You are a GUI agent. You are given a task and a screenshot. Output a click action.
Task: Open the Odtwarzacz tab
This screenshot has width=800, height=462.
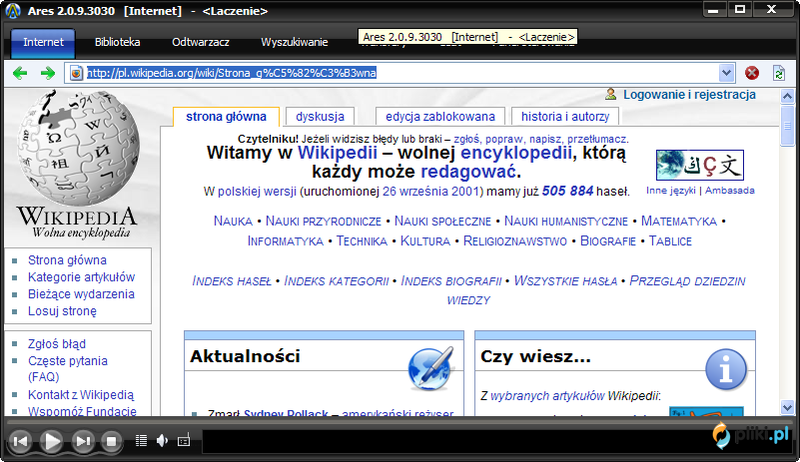(x=201, y=42)
